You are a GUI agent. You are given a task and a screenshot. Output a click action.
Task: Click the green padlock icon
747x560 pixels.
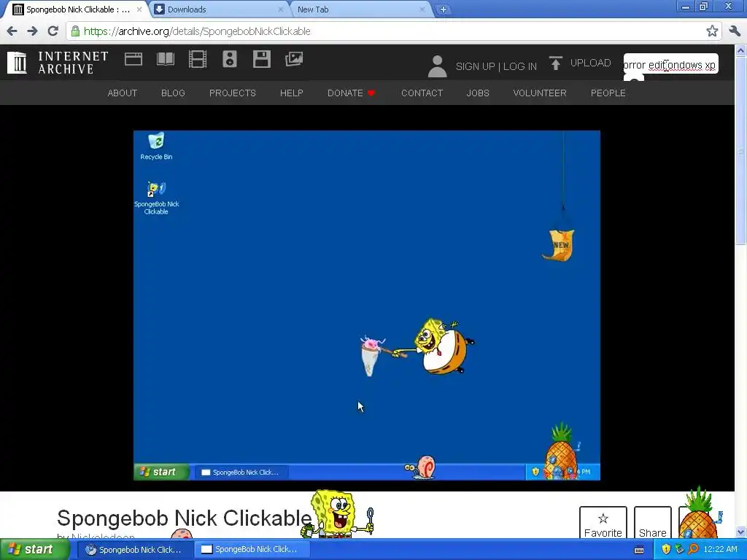(x=75, y=31)
